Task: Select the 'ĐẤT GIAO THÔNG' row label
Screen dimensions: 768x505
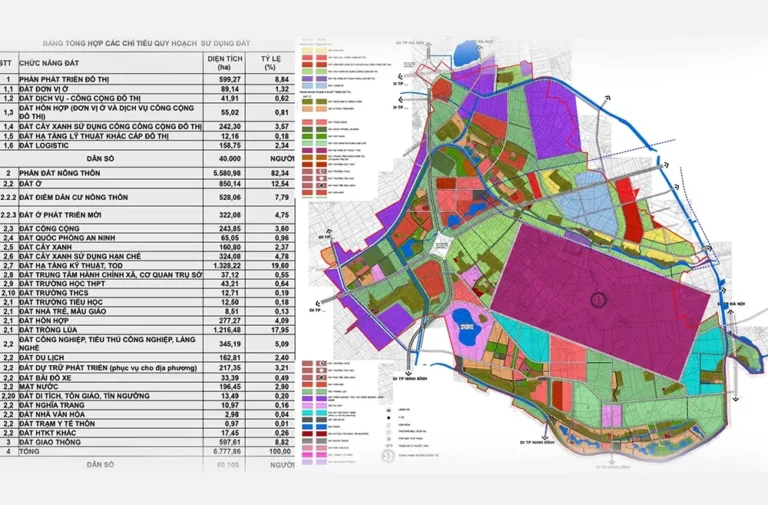Action: (x=50, y=442)
